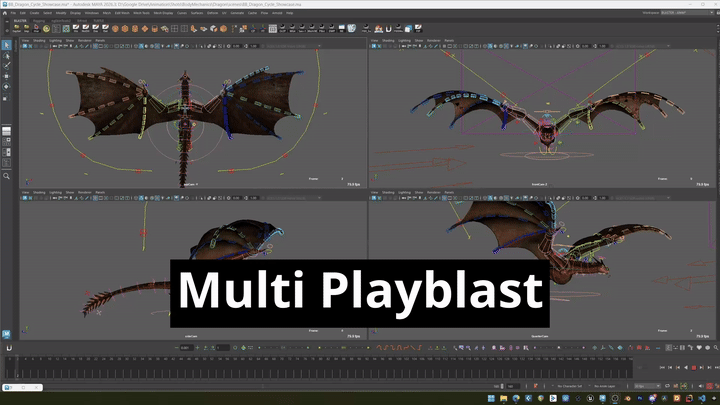Select the arrow Select tool in the toolbox
This screenshot has height=405, width=720.
point(6,45)
